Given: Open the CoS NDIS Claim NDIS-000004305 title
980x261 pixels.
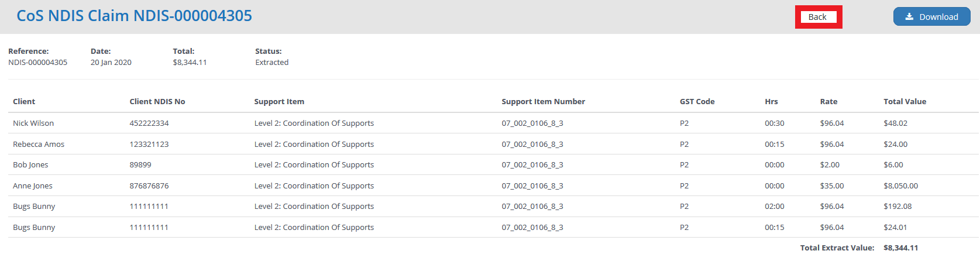Looking at the screenshot, I should (x=134, y=16).
